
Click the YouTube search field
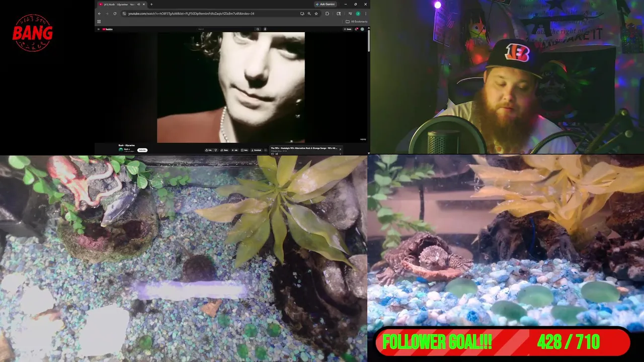pyautogui.click(x=225, y=29)
